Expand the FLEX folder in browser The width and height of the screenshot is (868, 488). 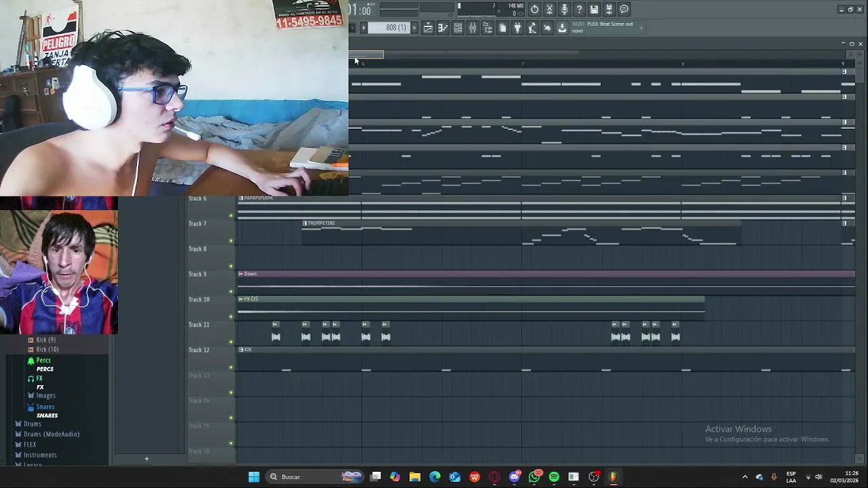[x=30, y=445]
